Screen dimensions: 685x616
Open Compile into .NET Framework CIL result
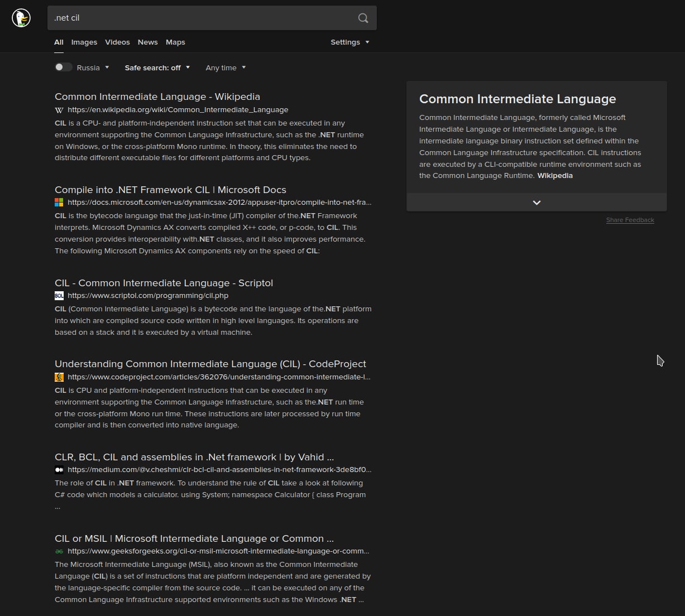170,190
